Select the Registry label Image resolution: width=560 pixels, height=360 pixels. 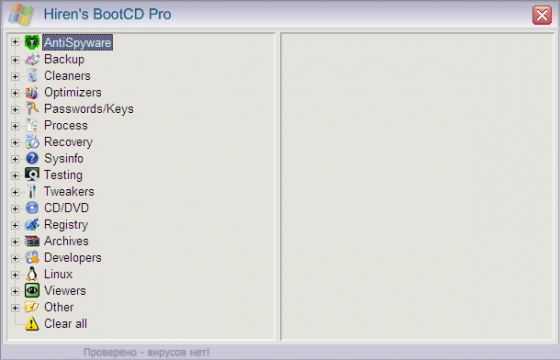[66, 225]
